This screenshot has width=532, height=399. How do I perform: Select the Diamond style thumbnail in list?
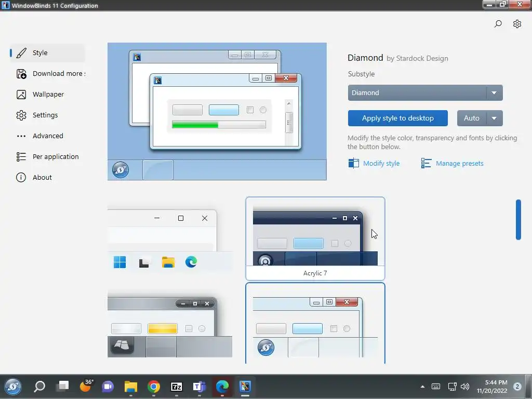[315, 323]
